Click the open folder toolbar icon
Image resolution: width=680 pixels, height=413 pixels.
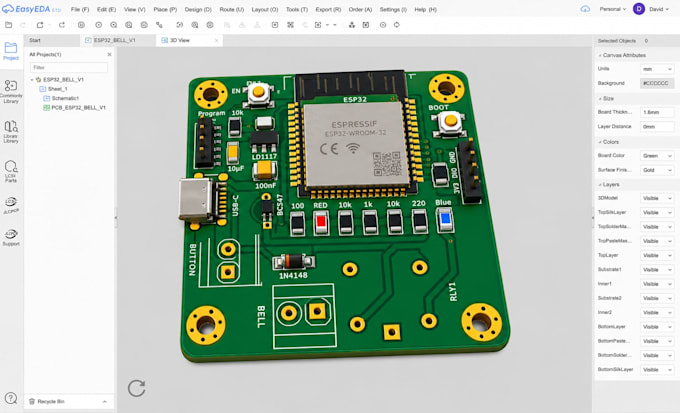[x=8, y=25]
